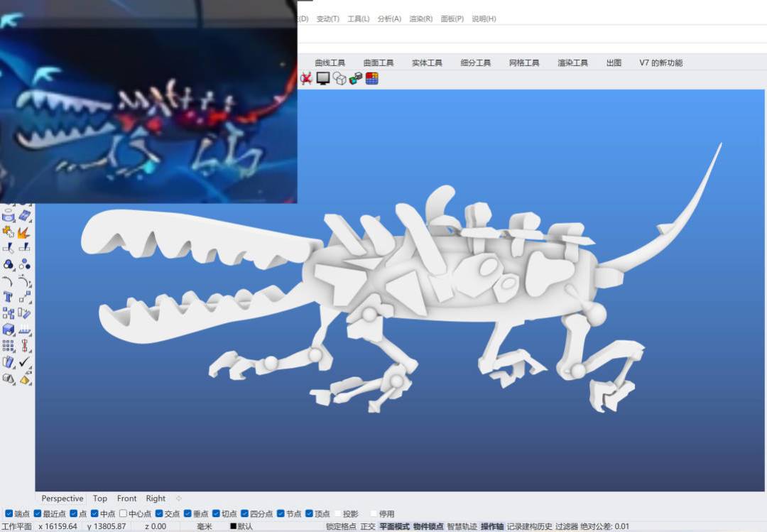Select the red dimension analyze tool
The width and height of the screenshot is (767, 532).
click(24, 346)
